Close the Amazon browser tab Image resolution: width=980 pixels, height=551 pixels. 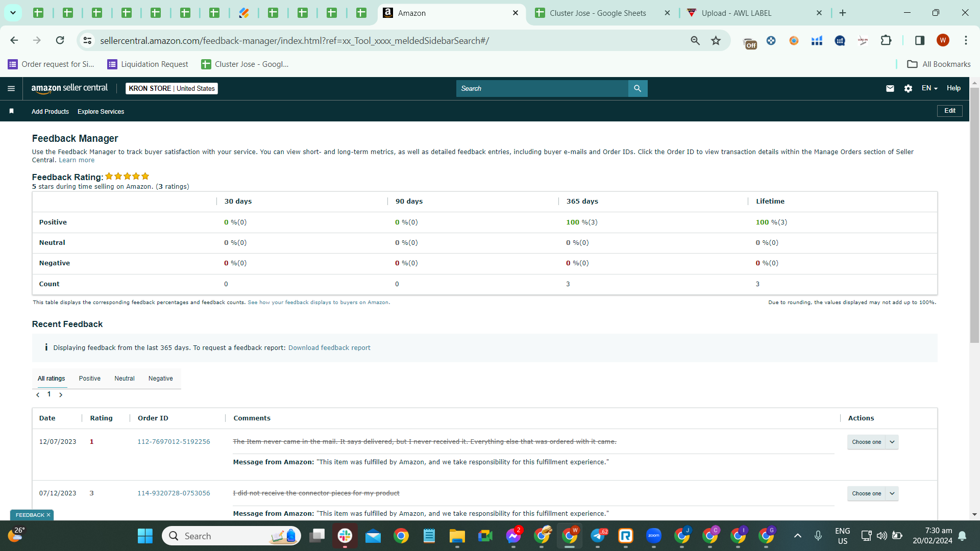coord(516,13)
